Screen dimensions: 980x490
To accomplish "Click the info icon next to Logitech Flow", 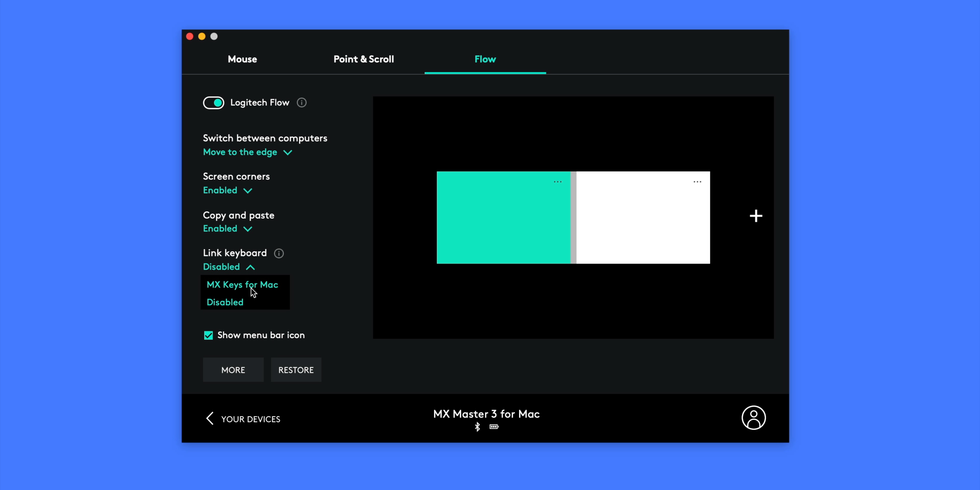I will pos(301,103).
